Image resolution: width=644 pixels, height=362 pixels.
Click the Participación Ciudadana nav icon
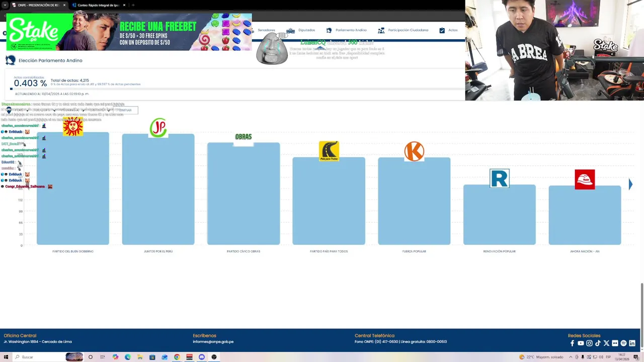381,30
